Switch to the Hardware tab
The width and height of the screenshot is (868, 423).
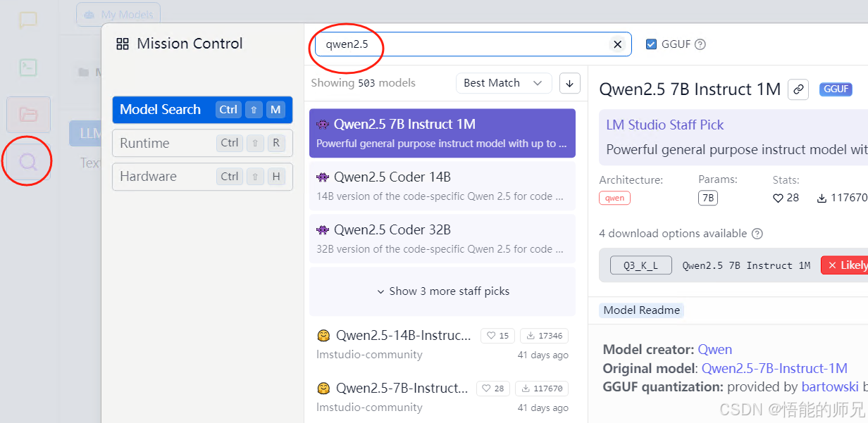point(202,177)
